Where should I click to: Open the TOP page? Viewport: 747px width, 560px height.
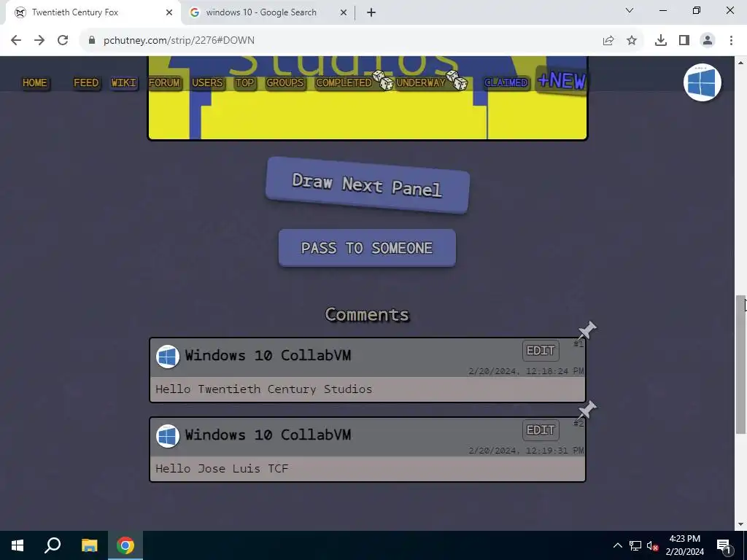(x=245, y=83)
